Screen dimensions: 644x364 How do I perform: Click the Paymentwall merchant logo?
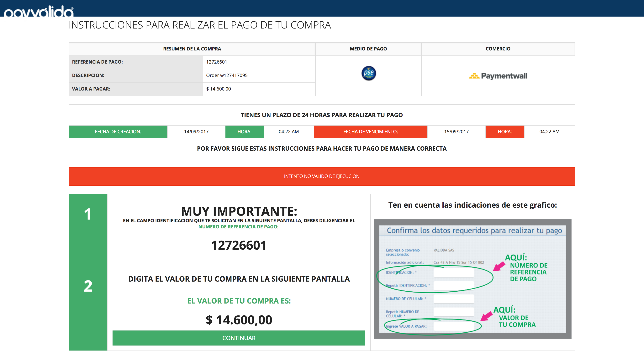click(498, 76)
